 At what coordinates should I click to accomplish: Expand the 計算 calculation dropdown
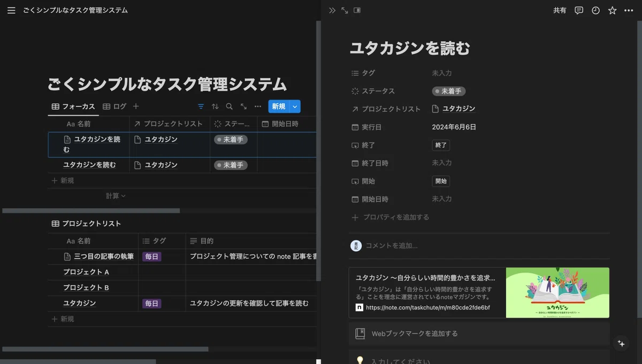click(116, 196)
